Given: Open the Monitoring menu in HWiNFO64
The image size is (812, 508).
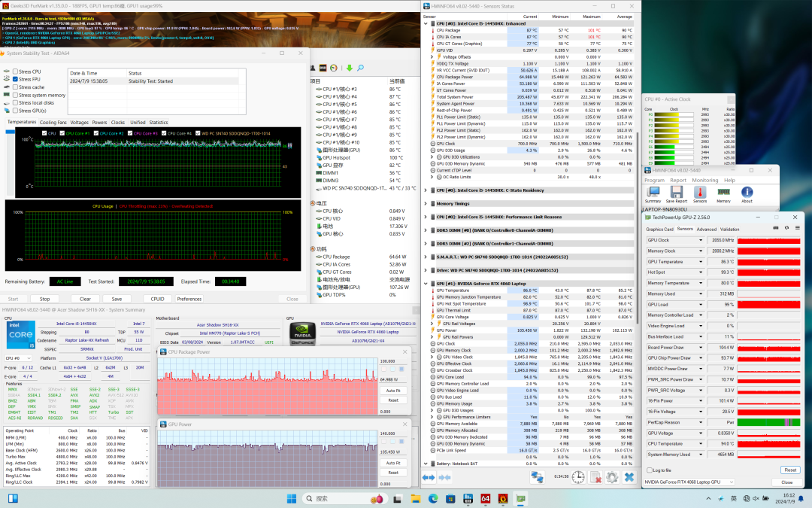Looking at the screenshot, I should point(704,181).
